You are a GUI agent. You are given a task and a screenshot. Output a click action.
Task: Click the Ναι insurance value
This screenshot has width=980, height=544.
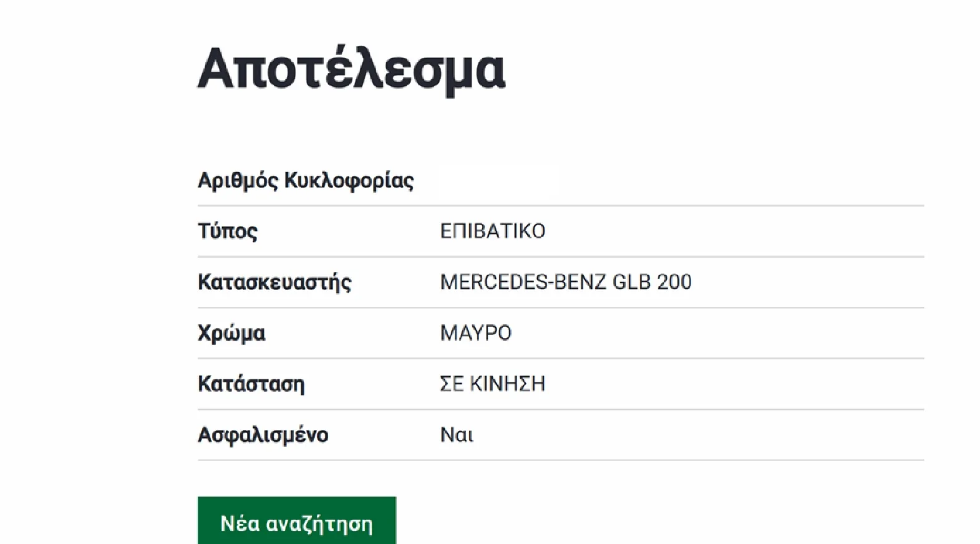(x=458, y=434)
